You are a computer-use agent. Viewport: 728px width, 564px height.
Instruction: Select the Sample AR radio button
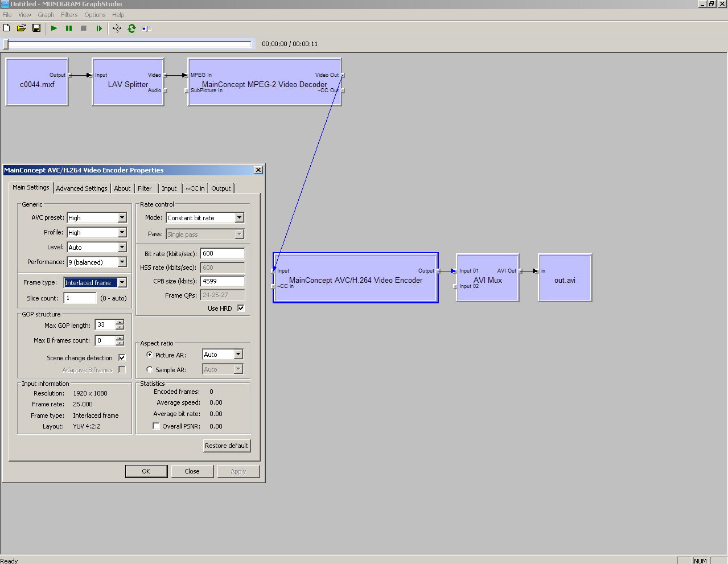coord(150,369)
